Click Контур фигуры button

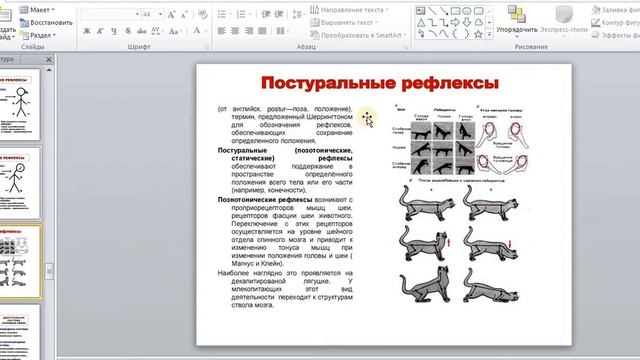[616, 22]
